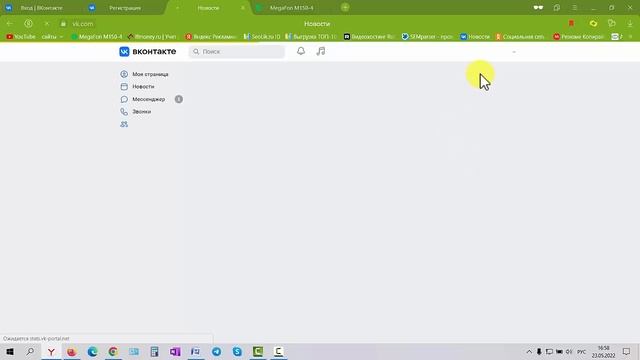
Task: Click the yellow extension icon
Action: coord(593,24)
